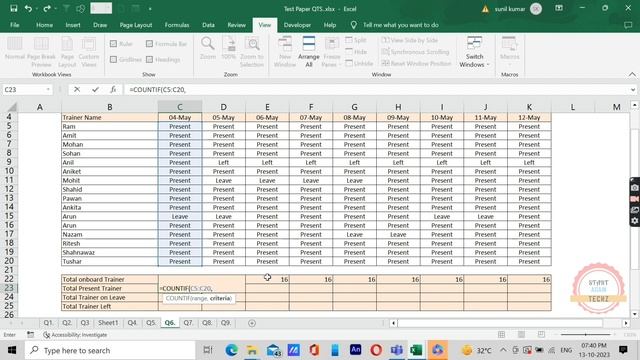Toggle the Gridlines checkbox
This screenshot has width=640, height=360.
(113, 60)
